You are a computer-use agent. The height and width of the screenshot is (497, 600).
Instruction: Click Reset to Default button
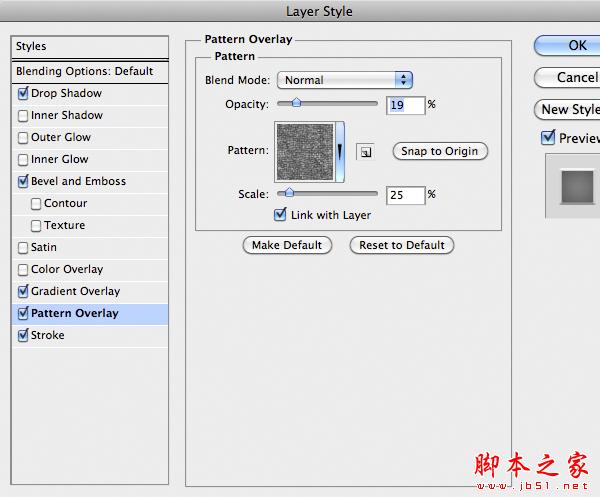[402, 245]
